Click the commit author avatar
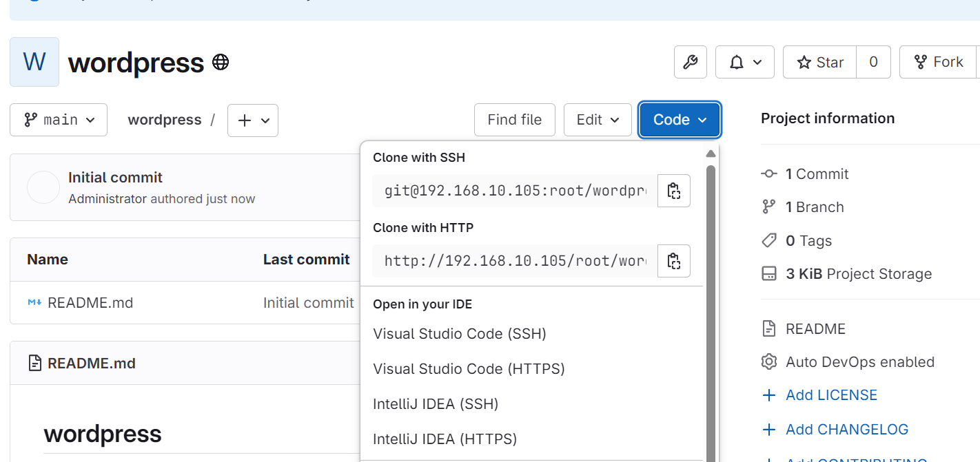Image resolution: width=980 pixels, height=462 pixels. (x=43, y=187)
